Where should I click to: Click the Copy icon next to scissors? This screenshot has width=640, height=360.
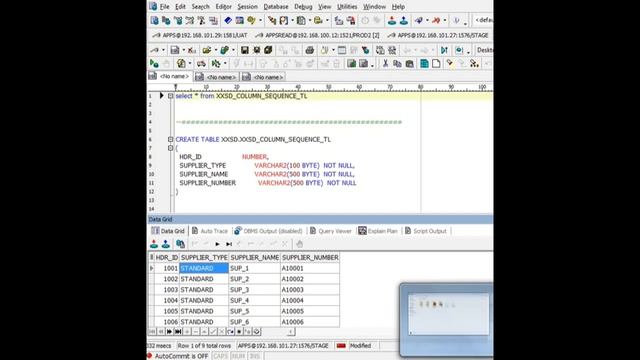397,63
